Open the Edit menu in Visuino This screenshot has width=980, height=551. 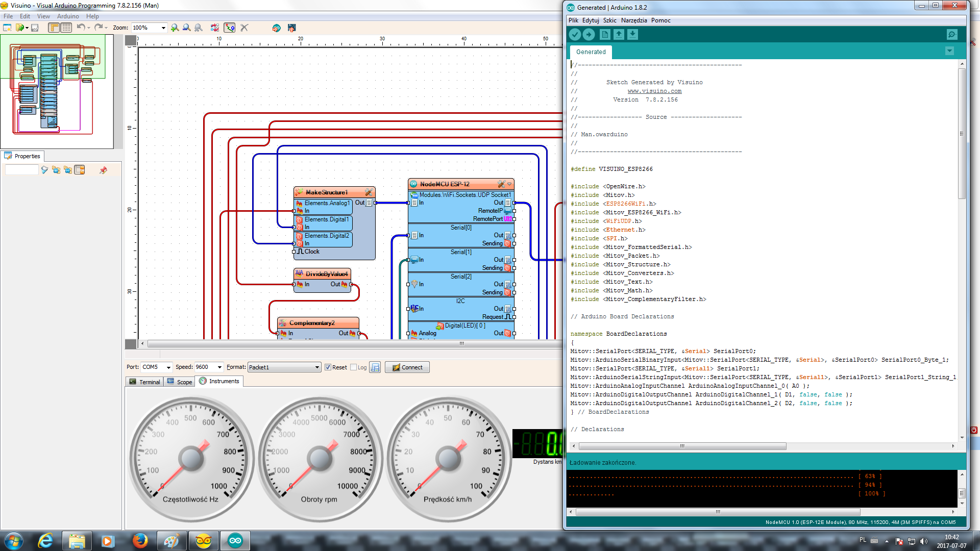pos(25,16)
